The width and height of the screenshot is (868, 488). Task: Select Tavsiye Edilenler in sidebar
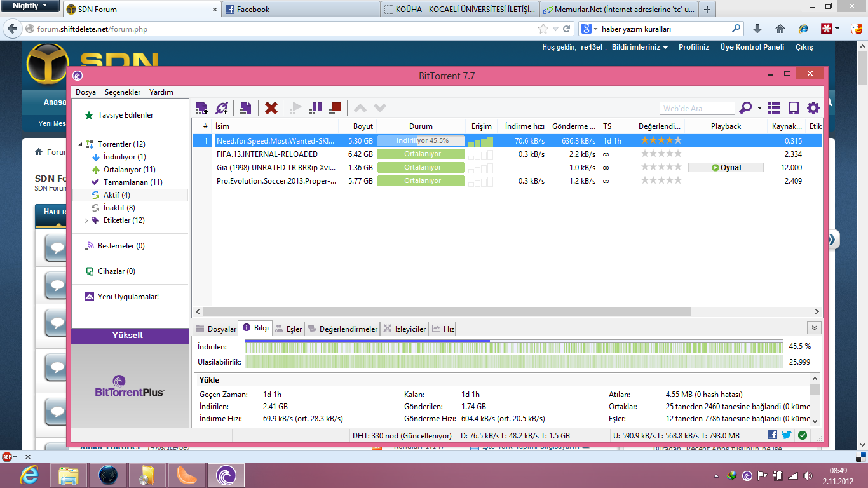[x=125, y=115]
